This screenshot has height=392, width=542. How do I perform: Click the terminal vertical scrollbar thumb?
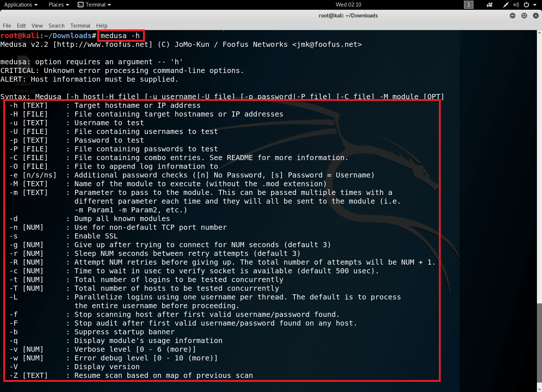pos(539,342)
